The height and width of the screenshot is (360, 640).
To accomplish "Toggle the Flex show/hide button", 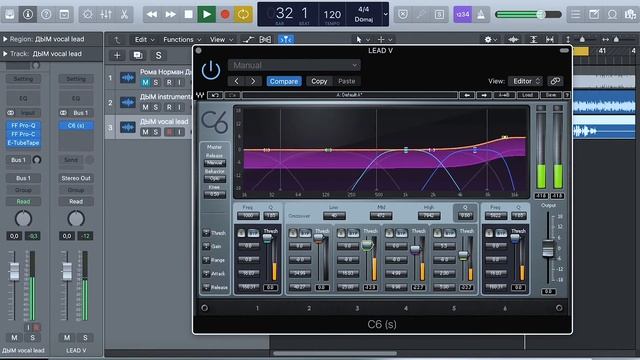I will pos(265,40).
